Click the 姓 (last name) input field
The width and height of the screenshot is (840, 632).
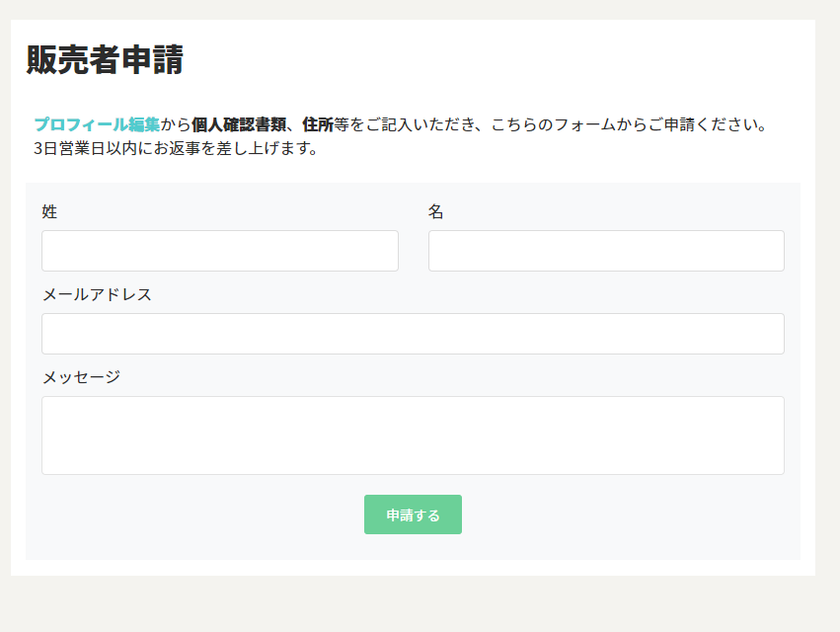point(219,251)
